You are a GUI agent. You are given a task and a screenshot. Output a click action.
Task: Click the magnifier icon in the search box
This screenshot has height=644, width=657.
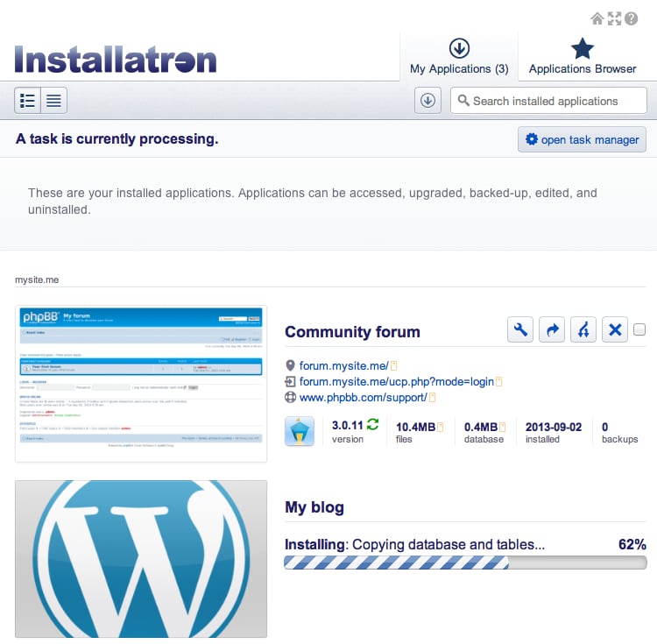click(463, 101)
